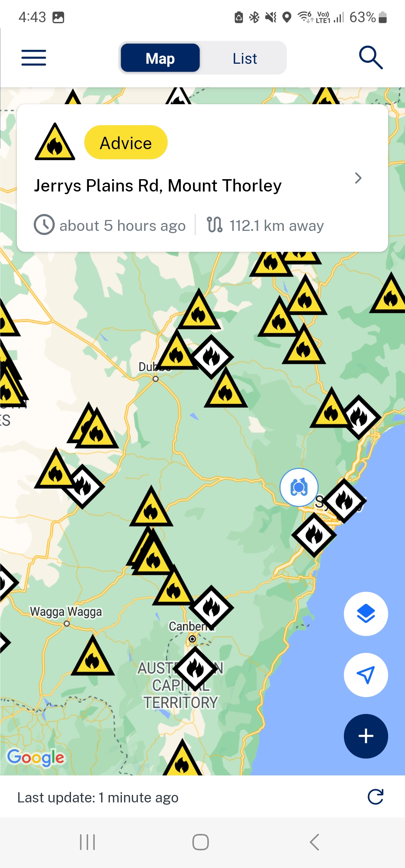The image size is (405, 868).
Task: Tap the Android back navigation button
Action: (314, 842)
